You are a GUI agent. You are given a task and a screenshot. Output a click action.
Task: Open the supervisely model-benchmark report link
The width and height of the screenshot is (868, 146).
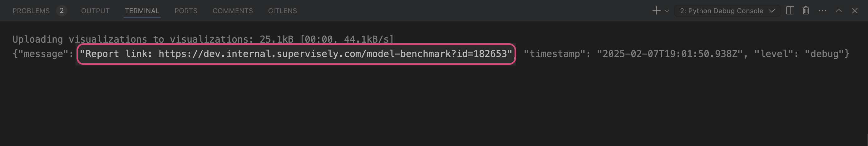tap(333, 54)
